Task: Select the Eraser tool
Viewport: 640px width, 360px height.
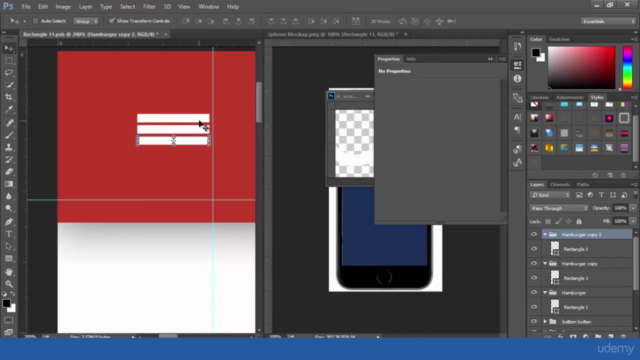Action: tap(9, 172)
